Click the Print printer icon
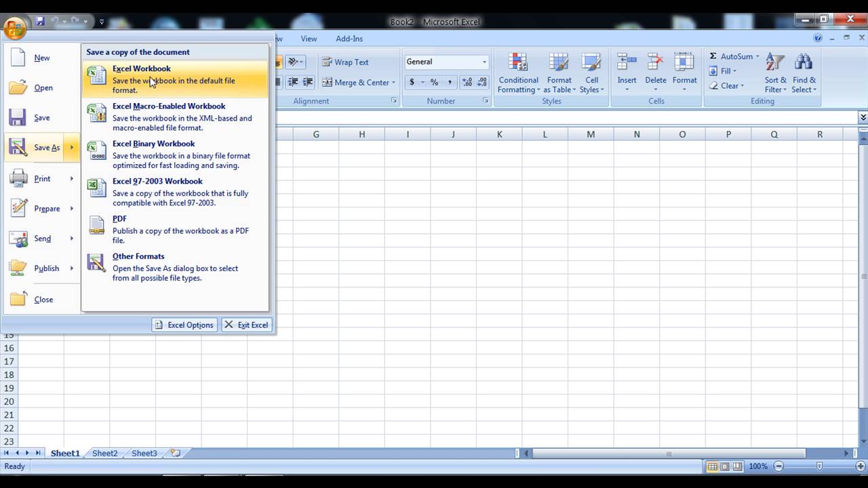This screenshot has height=488, width=868. [18, 178]
